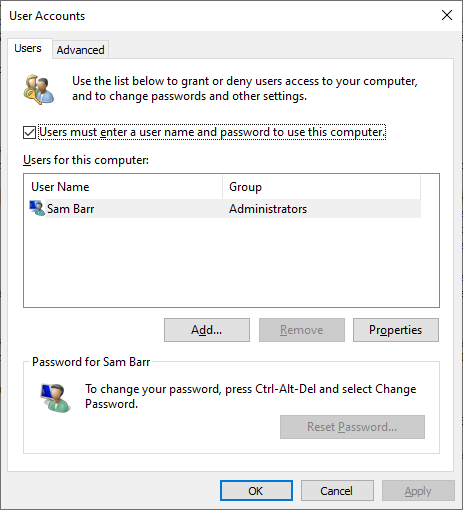Close the User Accounts dialog with X
463x510 pixels.
447,15
